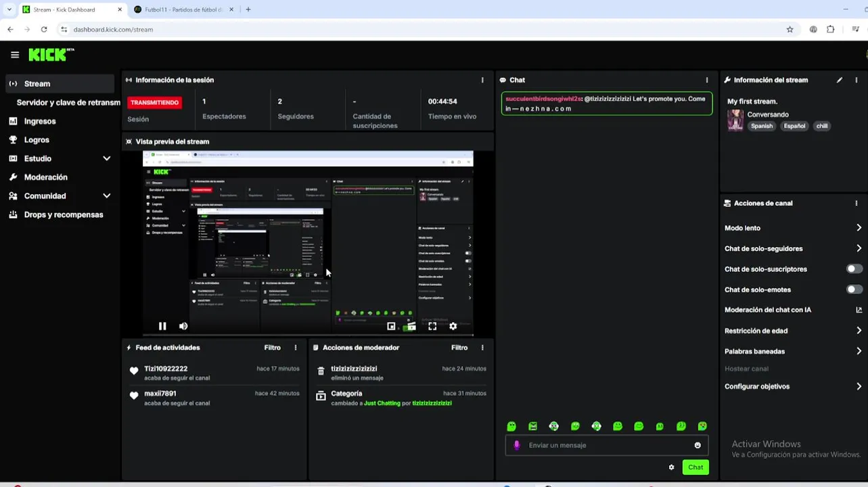The height and width of the screenshot is (487, 868).
Task: Reload the browser page
Action: [x=44, y=29]
